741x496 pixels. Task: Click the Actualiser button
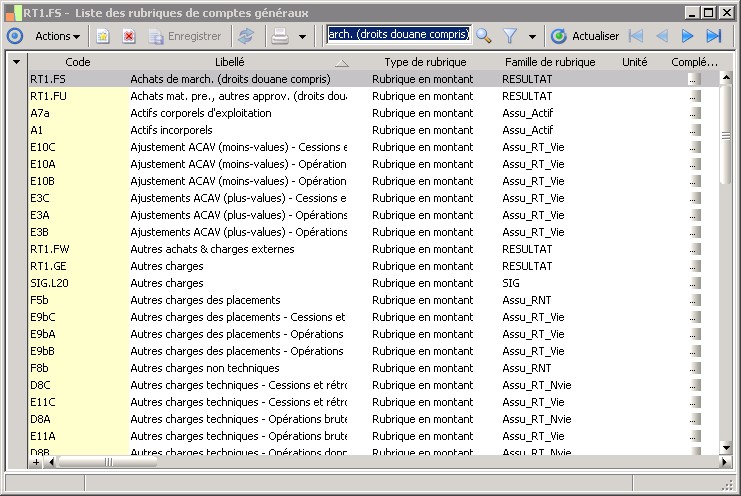point(586,36)
